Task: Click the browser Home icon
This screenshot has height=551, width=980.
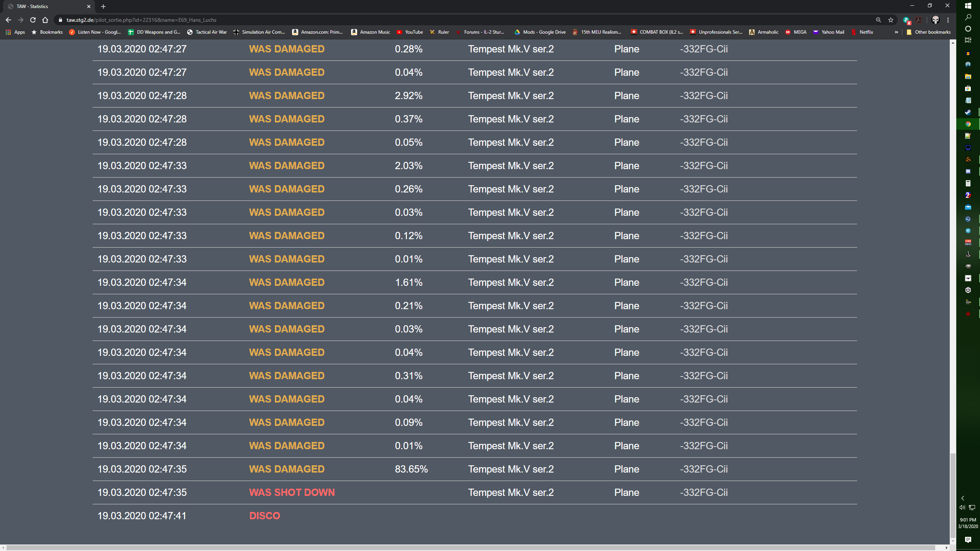Action: 45,20
